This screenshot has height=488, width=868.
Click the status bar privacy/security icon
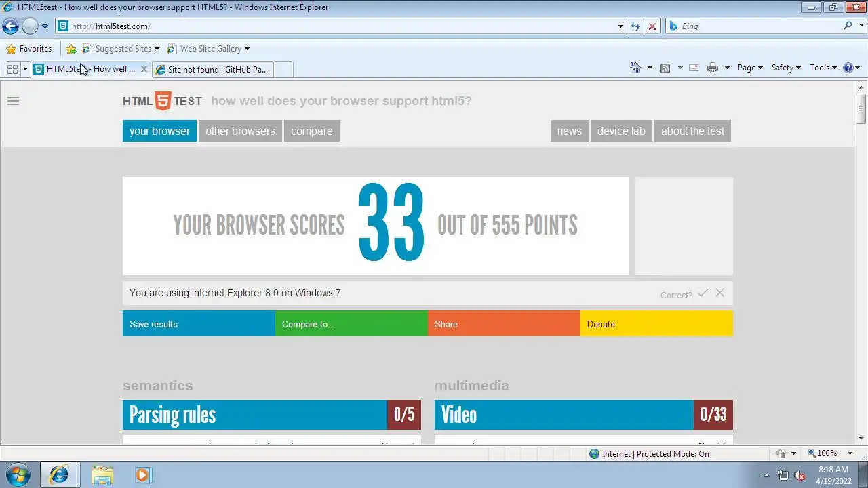(781, 454)
